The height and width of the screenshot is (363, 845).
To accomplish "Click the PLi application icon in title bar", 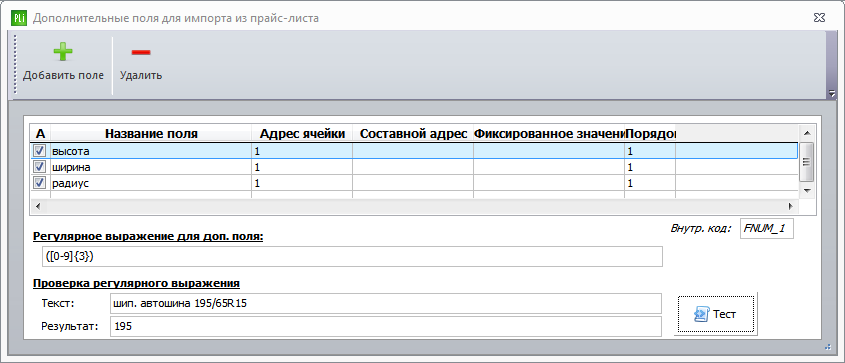I will 19,18.
